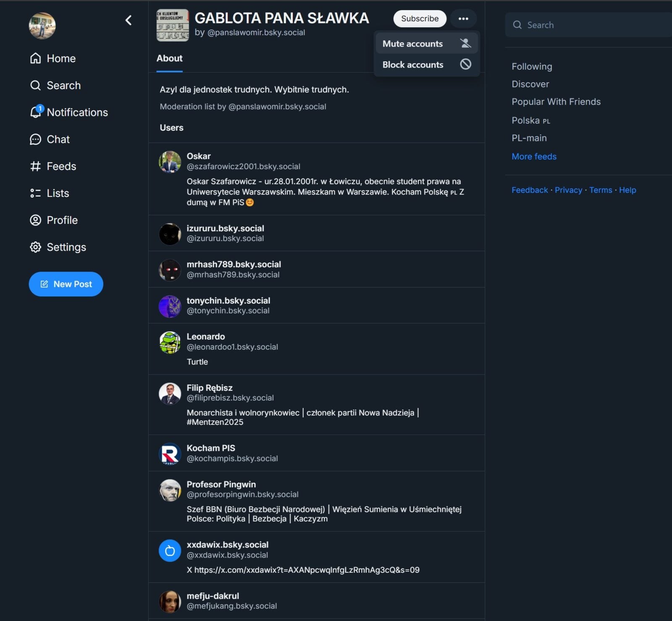Open Settings gear icon
Viewport: 672px width, 621px height.
36,247
